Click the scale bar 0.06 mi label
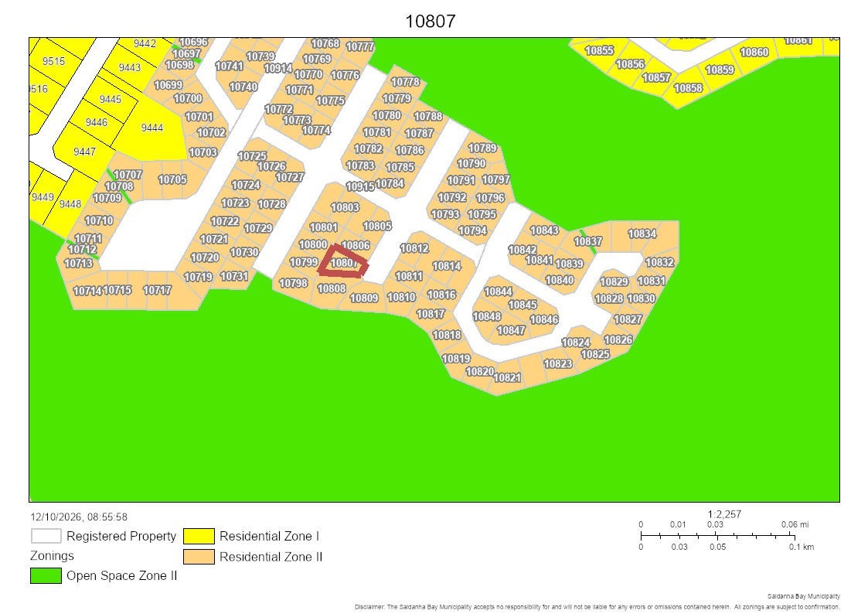The height and width of the screenshot is (614, 868). [795, 524]
